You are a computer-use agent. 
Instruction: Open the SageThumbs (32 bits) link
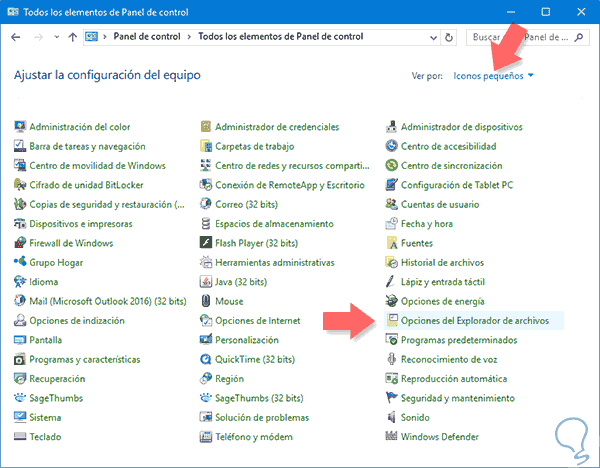pyautogui.click(x=259, y=398)
